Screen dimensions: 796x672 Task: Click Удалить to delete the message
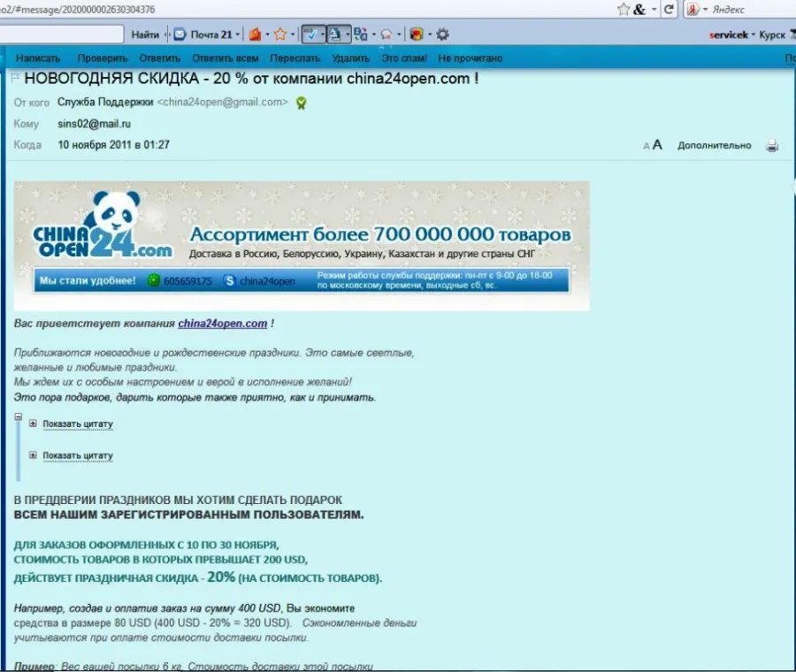click(x=351, y=58)
